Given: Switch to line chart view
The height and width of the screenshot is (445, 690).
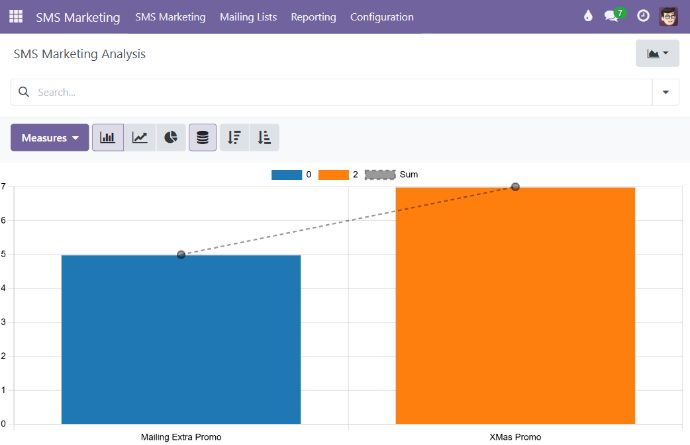Looking at the screenshot, I should [140, 138].
